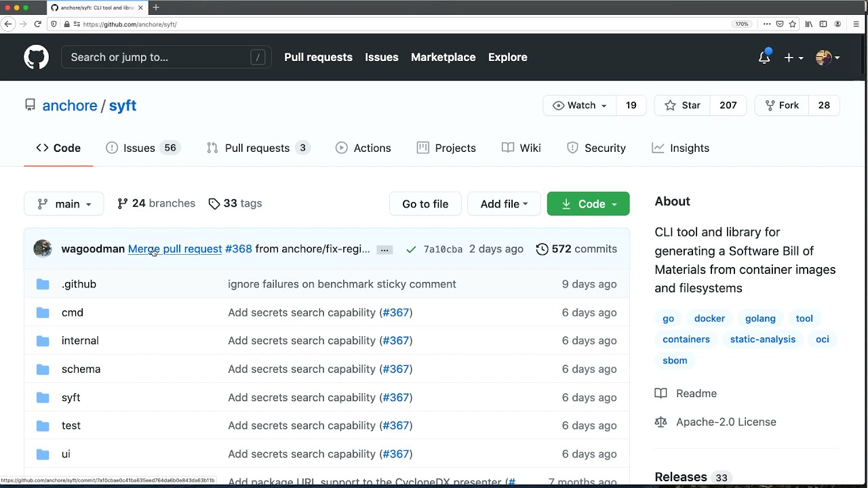Open a new browser tab

tap(156, 7)
